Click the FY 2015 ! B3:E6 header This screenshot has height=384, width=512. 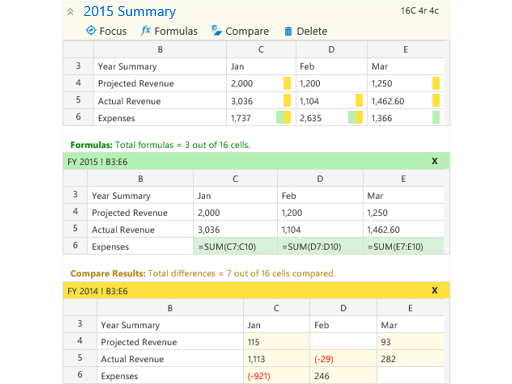[97, 162]
